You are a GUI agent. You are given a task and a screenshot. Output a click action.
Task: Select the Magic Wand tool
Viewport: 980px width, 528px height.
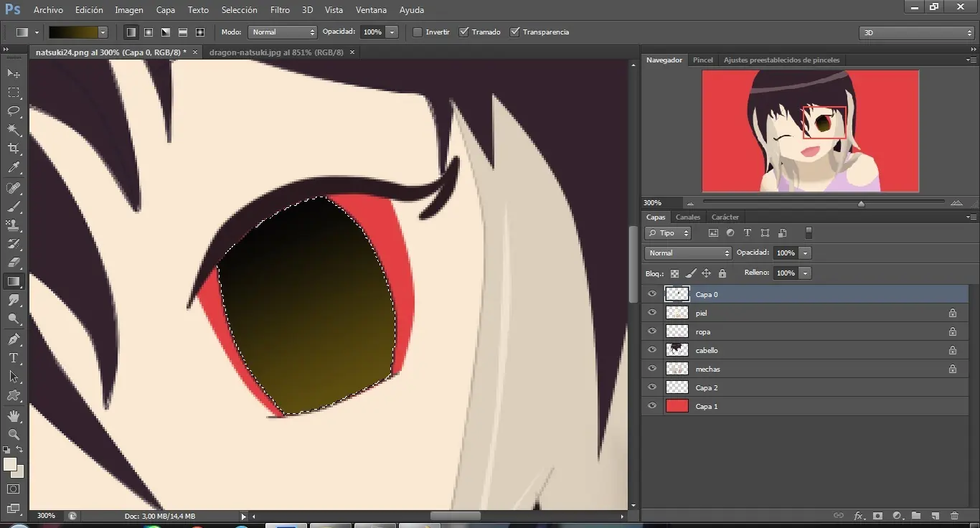click(x=14, y=130)
